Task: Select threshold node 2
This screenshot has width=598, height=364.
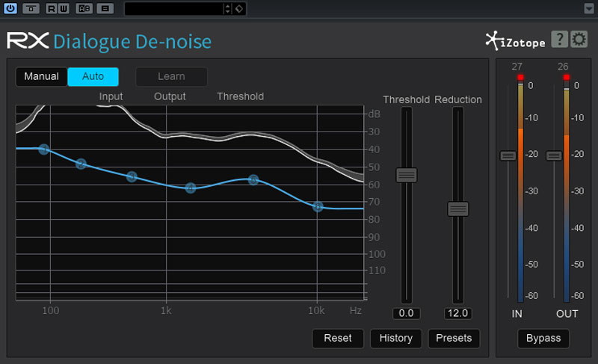Action: 81,164
